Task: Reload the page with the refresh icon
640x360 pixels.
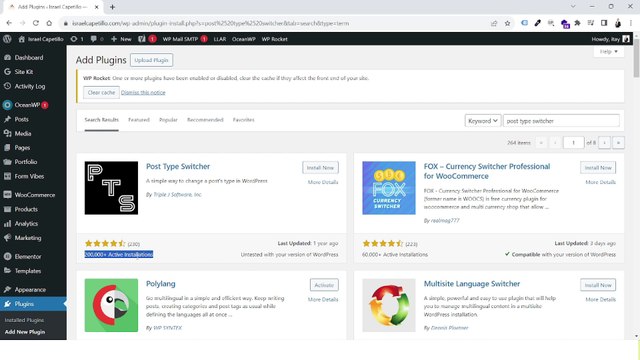Action: (x=36, y=23)
